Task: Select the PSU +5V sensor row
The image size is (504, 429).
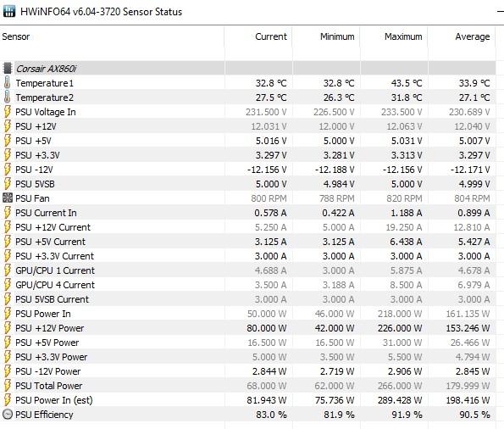Action: click(x=247, y=141)
